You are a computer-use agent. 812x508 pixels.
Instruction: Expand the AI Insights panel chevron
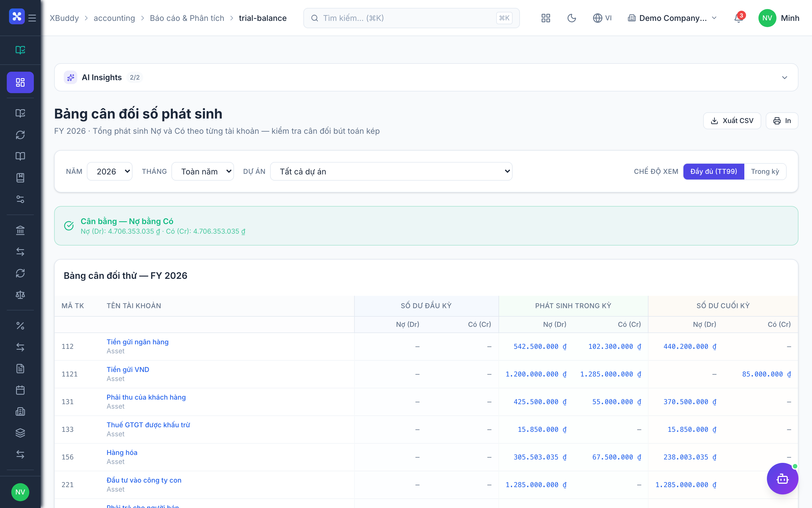(x=784, y=78)
